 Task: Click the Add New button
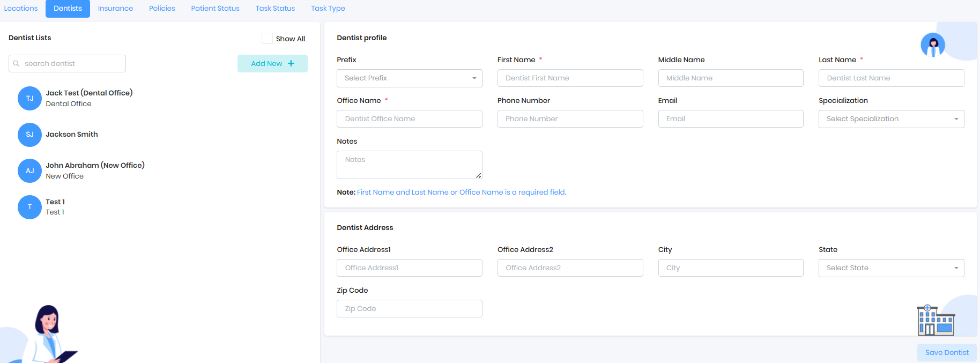(272, 63)
